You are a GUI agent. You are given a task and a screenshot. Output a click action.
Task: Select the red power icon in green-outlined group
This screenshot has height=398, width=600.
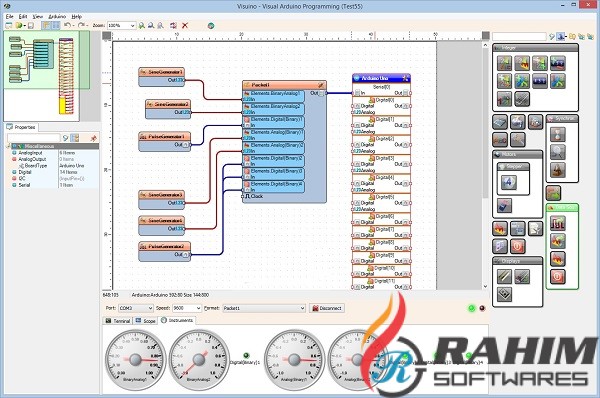[x=558, y=276]
